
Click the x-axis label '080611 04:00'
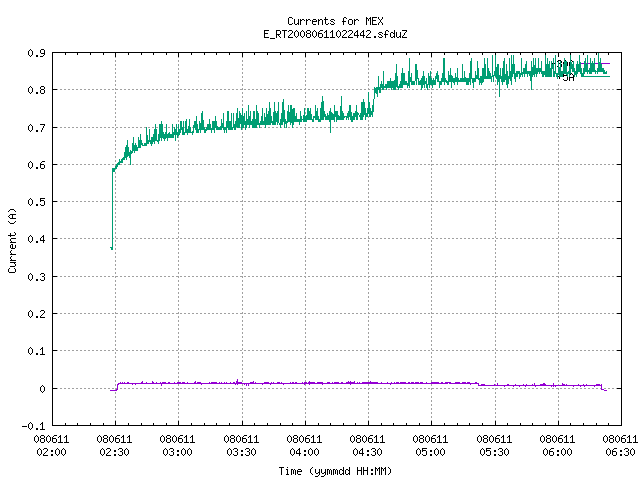coord(304,446)
